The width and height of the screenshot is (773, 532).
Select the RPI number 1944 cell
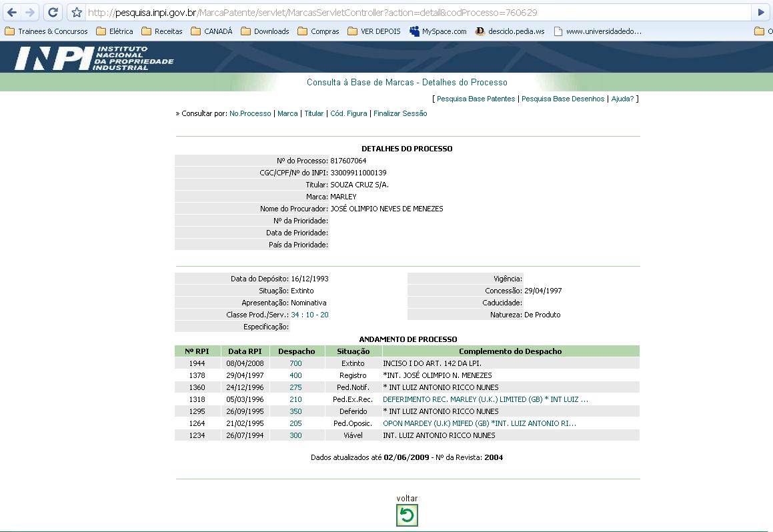click(x=197, y=363)
